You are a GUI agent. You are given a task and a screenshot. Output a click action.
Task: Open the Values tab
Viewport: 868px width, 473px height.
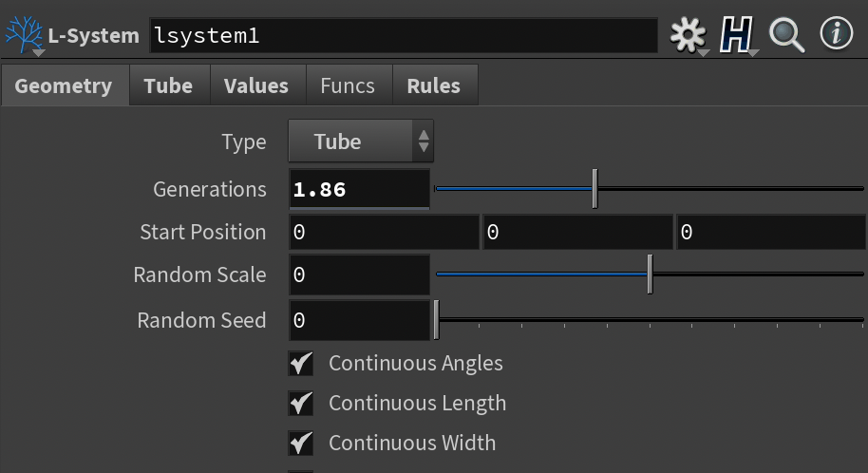tap(256, 85)
